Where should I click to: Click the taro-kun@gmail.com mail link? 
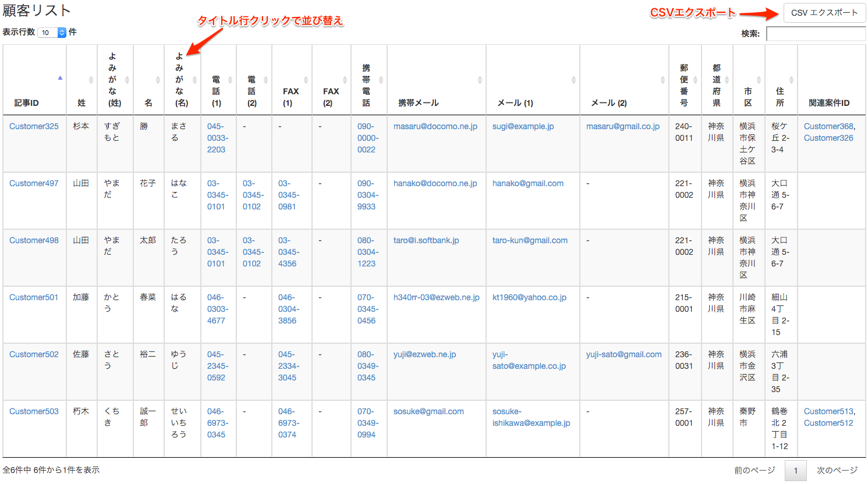(530, 240)
